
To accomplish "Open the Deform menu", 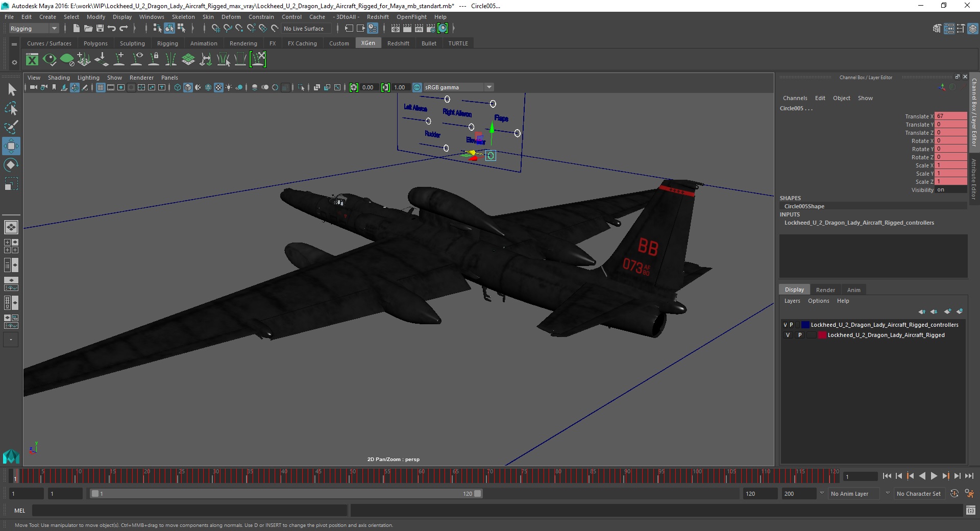I will (x=231, y=17).
